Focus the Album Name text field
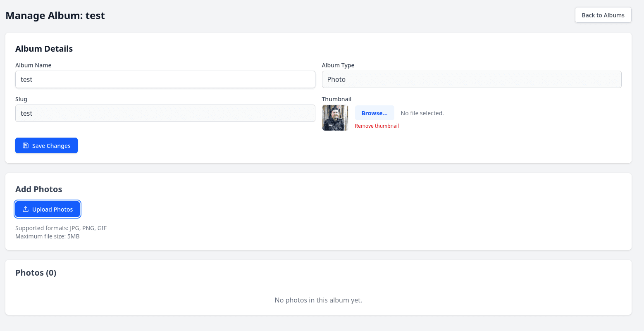The image size is (644, 331). [x=165, y=79]
